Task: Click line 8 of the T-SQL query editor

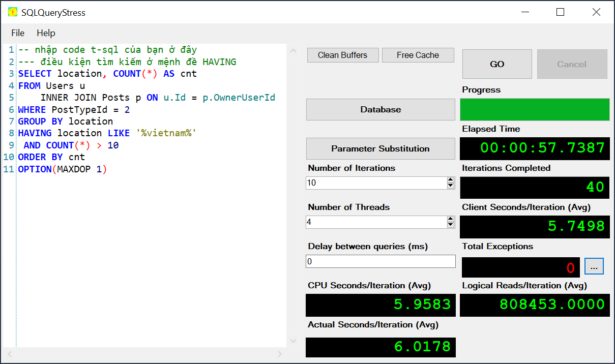Action: [x=102, y=133]
